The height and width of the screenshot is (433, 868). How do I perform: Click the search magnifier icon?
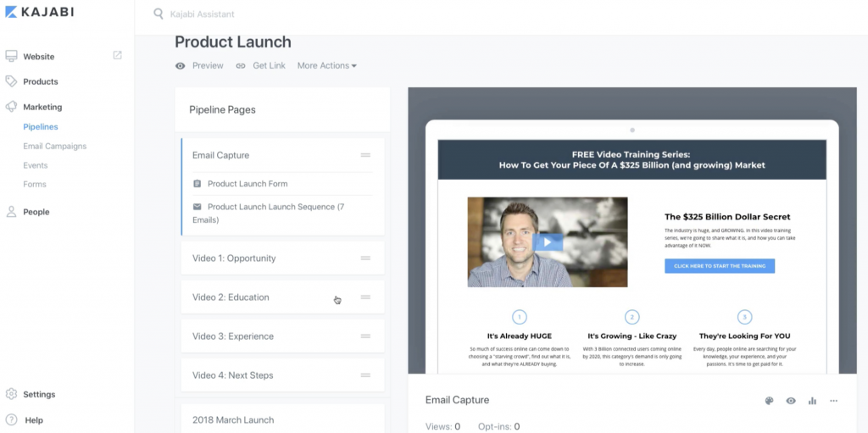tap(159, 14)
